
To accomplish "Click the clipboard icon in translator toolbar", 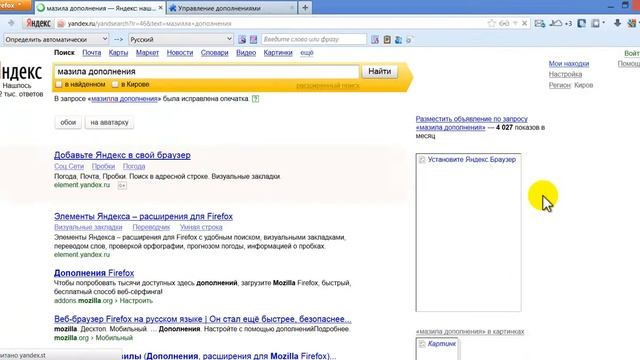I will (x=387, y=40).
